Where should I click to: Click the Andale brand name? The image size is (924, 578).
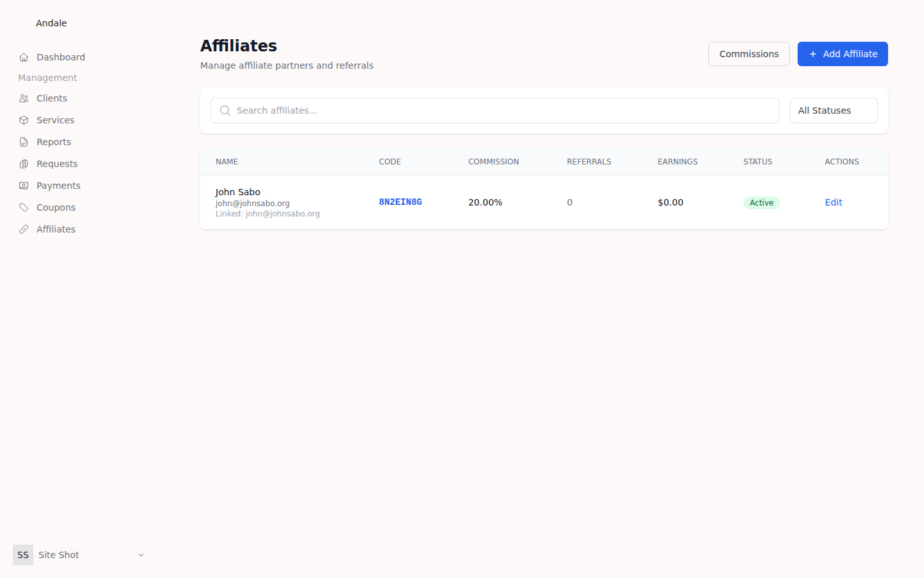point(51,23)
